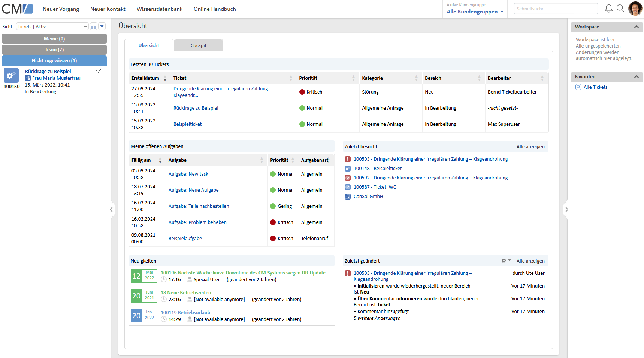Open Aufgabe: Teile nachbestellen
The width and height of the screenshot is (644, 358).
point(199,206)
